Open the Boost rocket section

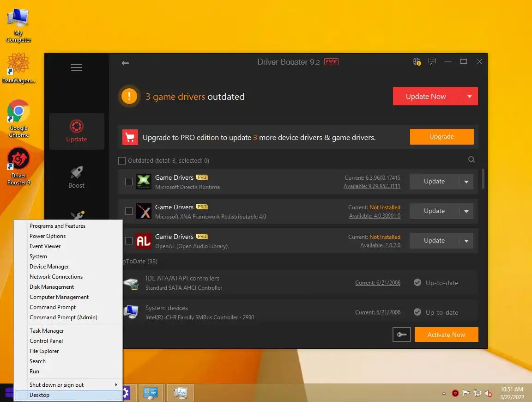(x=77, y=177)
